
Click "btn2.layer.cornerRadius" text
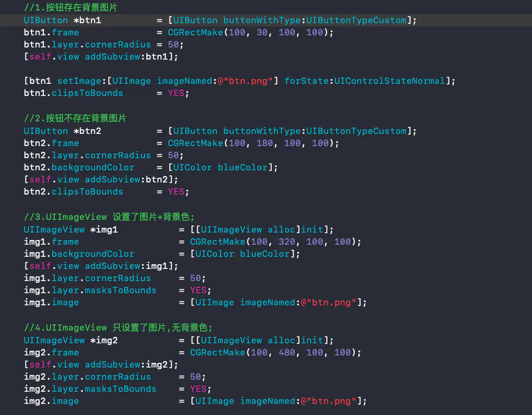click(87, 156)
